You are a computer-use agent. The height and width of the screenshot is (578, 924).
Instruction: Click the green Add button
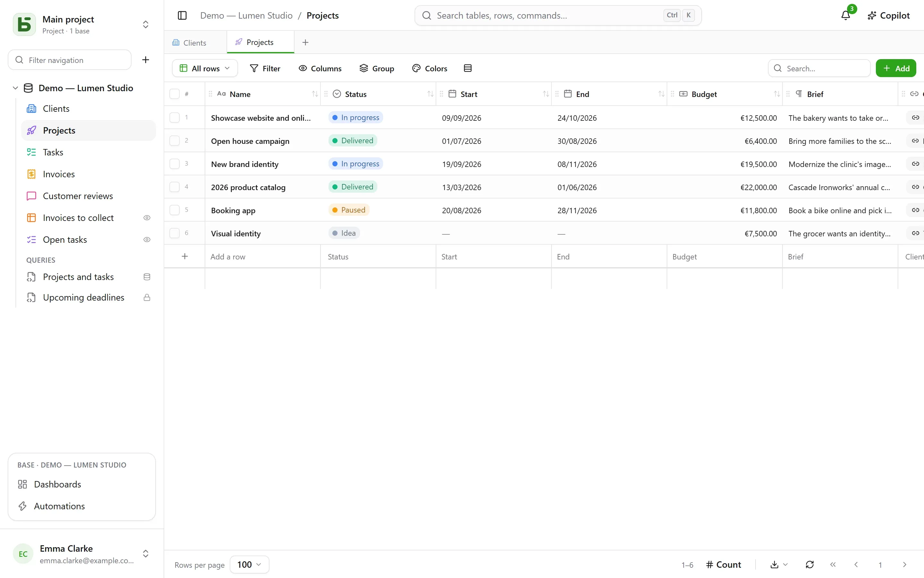(x=896, y=68)
